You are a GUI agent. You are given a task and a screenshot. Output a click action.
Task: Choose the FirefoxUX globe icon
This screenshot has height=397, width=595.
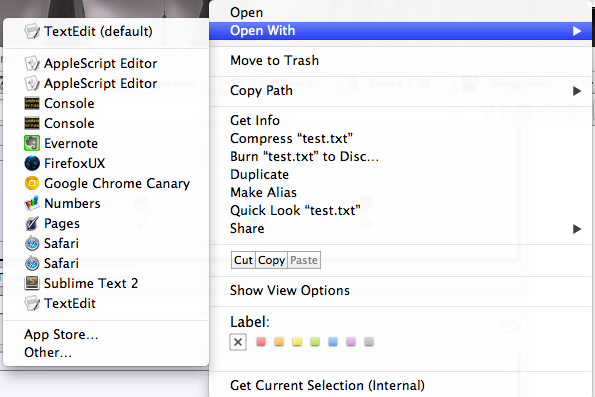tap(32, 164)
